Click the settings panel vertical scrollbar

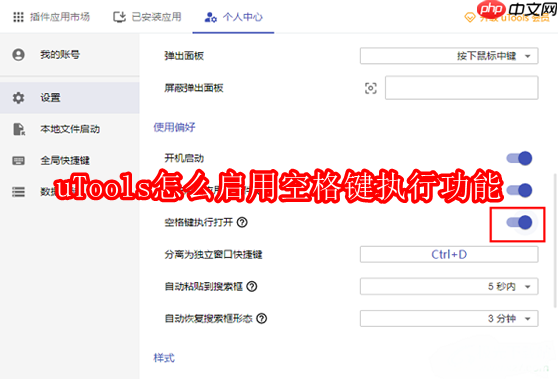pyautogui.click(x=555, y=240)
